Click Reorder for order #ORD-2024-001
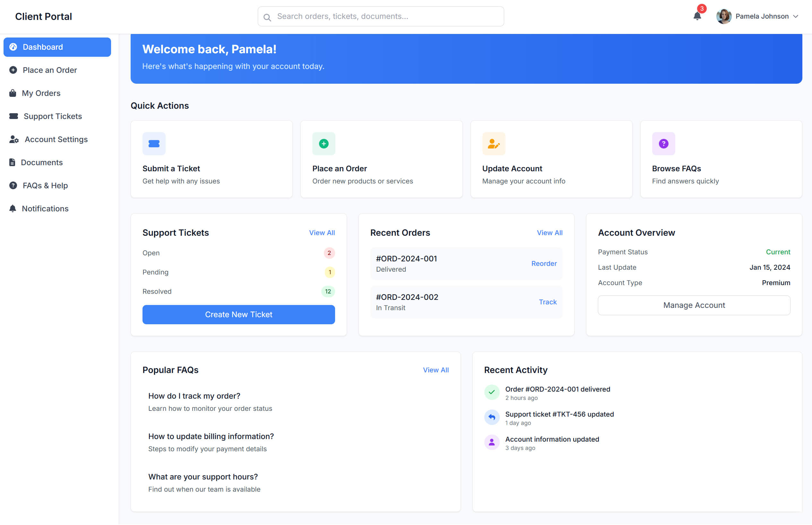The height and width of the screenshot is (525, 812). tap(544, 263)
